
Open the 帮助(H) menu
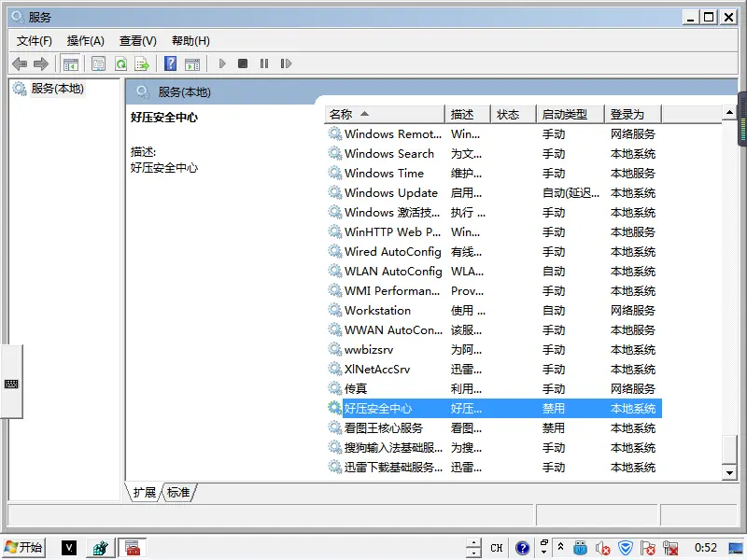190,41
